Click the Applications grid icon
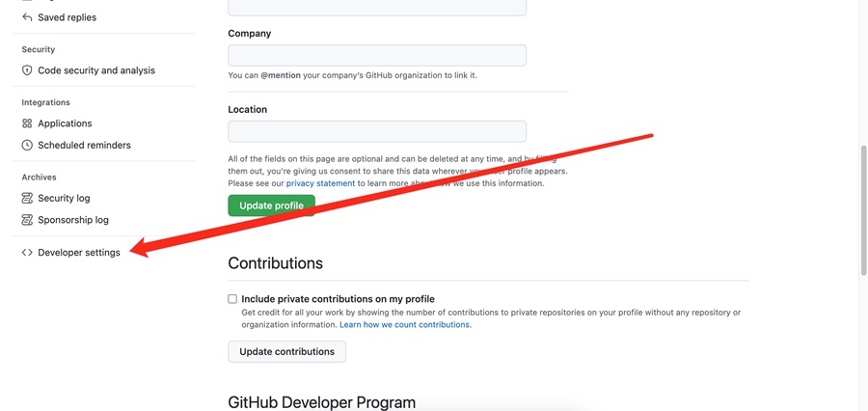Image resolution: width=868 pixels, height=411 pixels. (x=27, y=123)
